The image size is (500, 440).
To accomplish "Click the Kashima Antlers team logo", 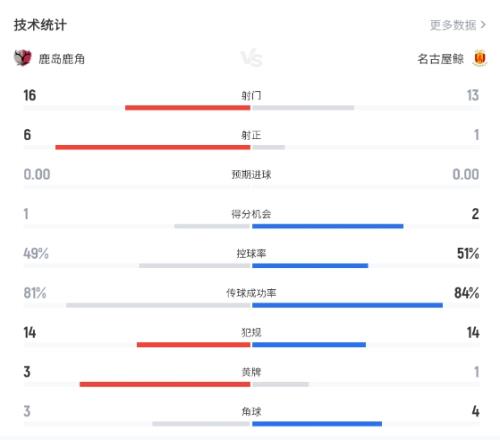I will coord(23,58).
